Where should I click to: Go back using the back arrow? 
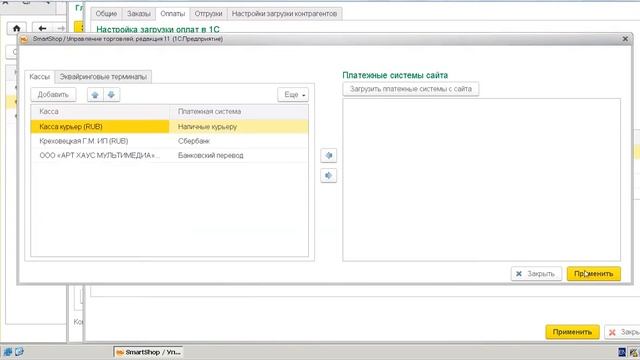point(42,28)
